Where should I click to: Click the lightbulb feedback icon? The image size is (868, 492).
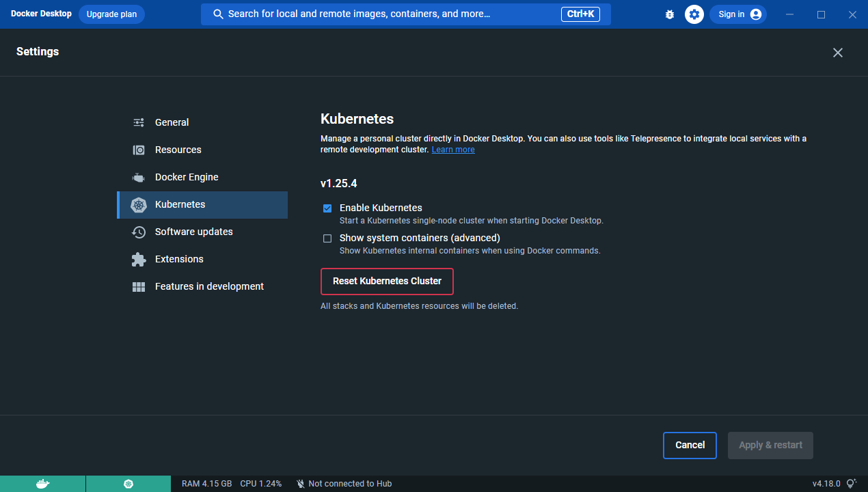point(851,484)
